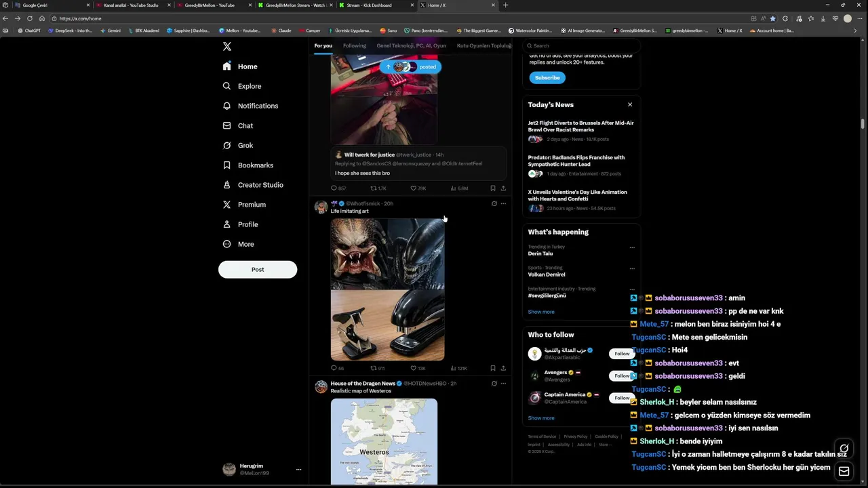Click the browser address bar

400,18
